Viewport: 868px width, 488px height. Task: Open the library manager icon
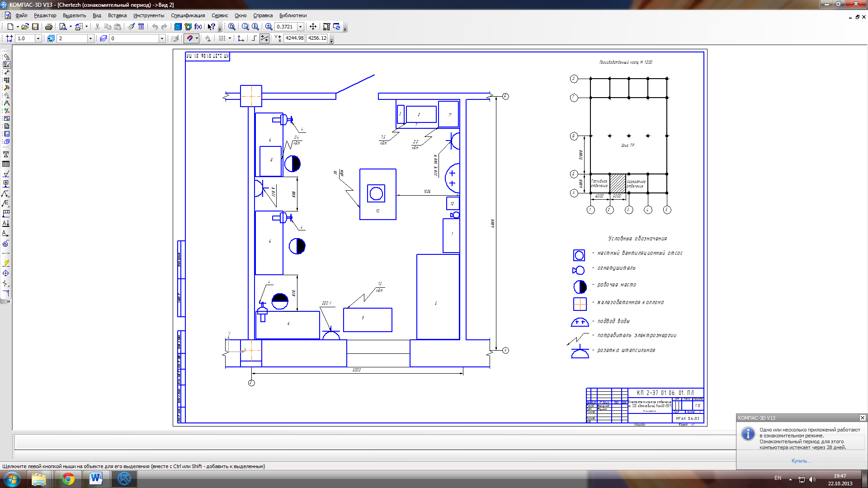coord(178,27)
